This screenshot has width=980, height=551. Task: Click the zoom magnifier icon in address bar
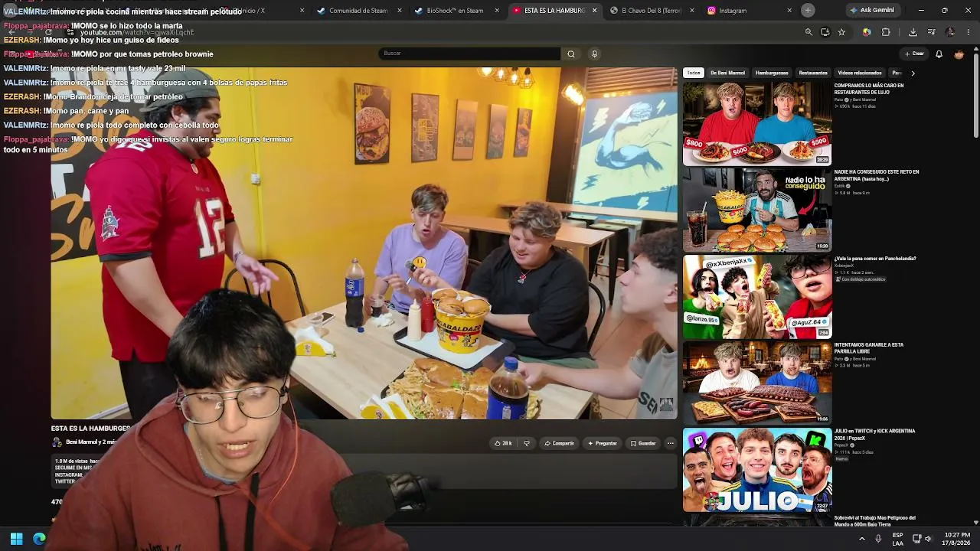click(808, 32)
